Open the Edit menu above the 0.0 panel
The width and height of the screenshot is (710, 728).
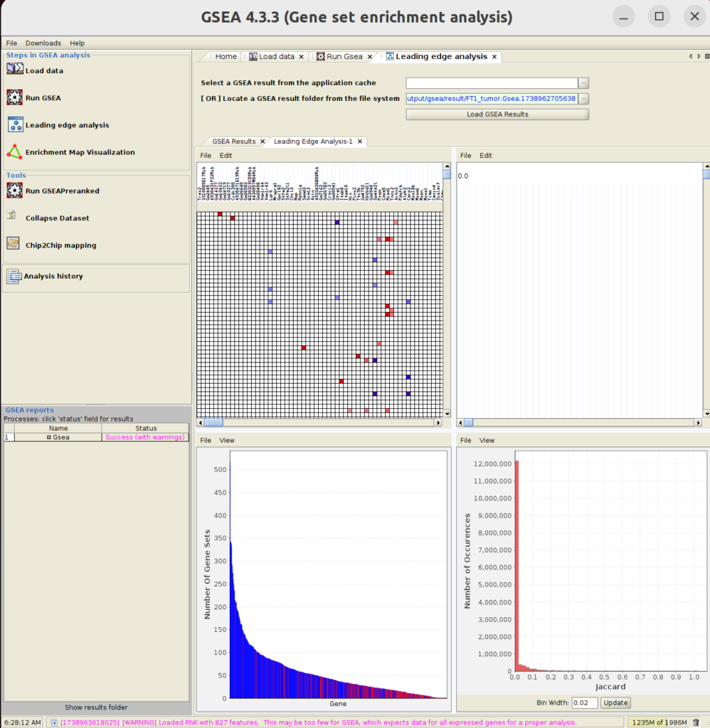pos(486,156)
